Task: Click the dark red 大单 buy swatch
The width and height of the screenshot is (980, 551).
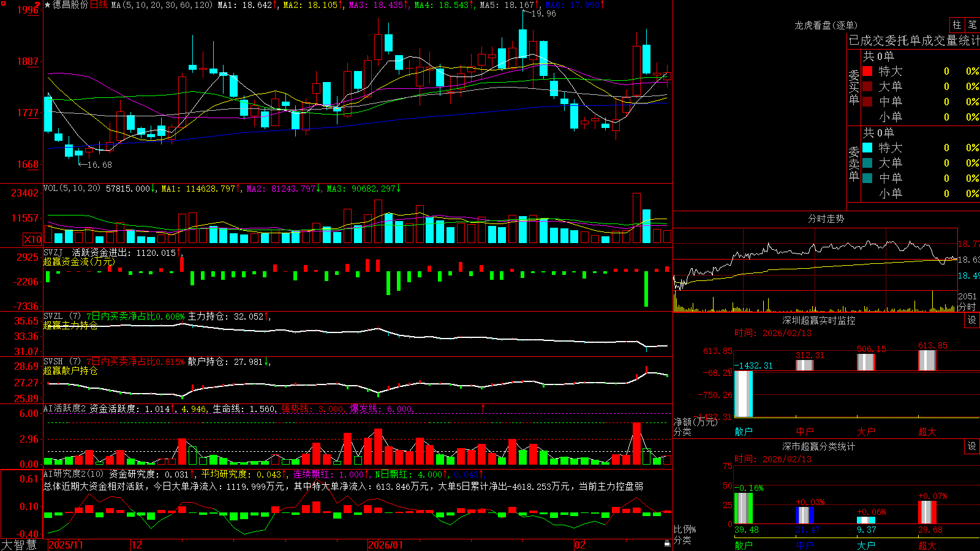Action: tap(867, 86)
